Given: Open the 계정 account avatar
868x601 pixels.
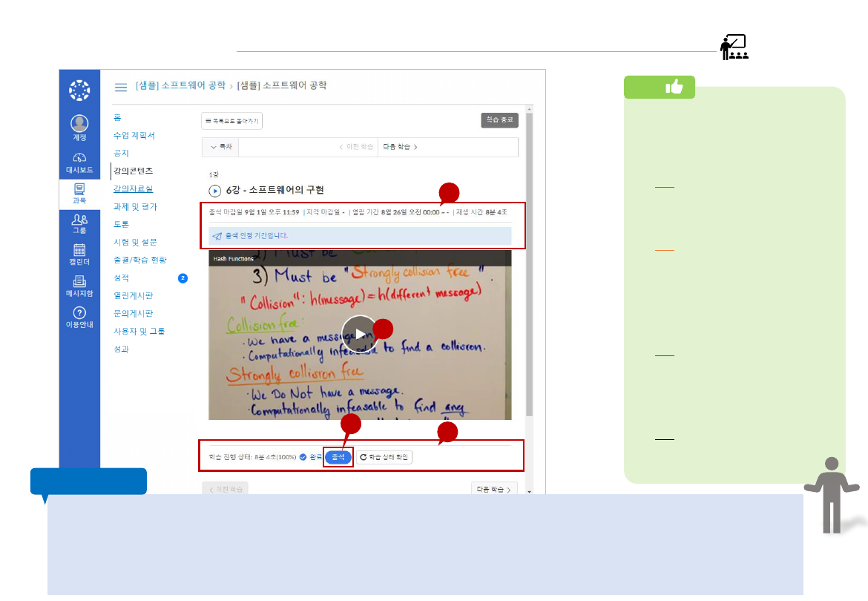Looking at the screenshot, I should [79, 124].
